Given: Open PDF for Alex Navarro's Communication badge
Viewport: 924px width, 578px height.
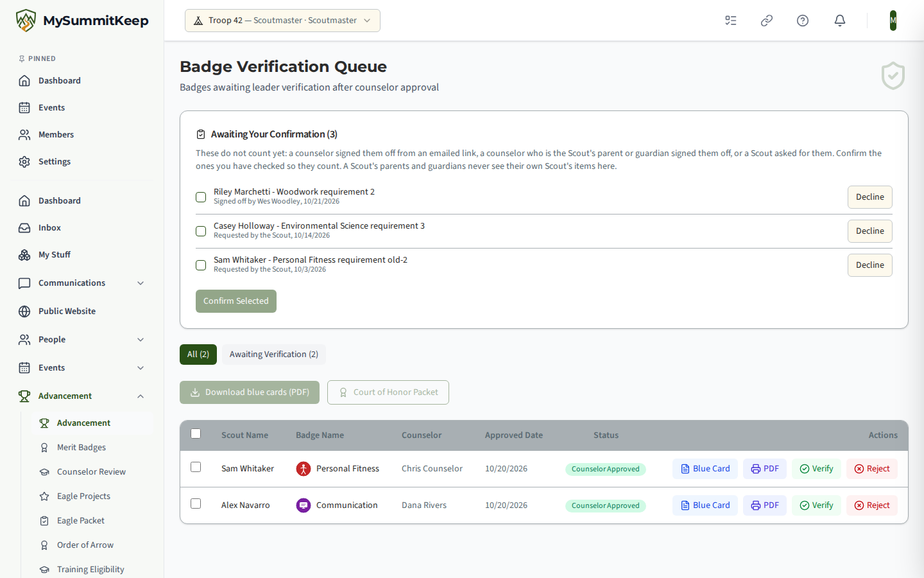Looking at the screenshot, I should pos(765,505).
